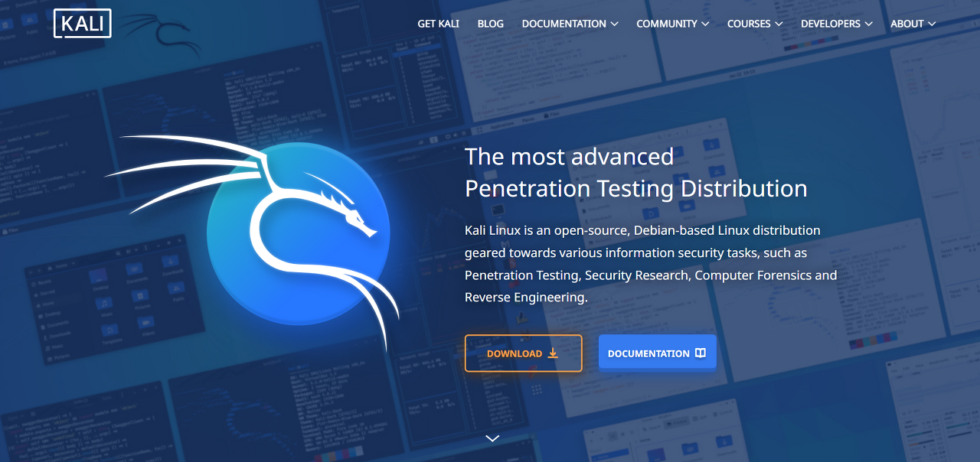Click the KALI logo in header

click(x=83, y=23)
